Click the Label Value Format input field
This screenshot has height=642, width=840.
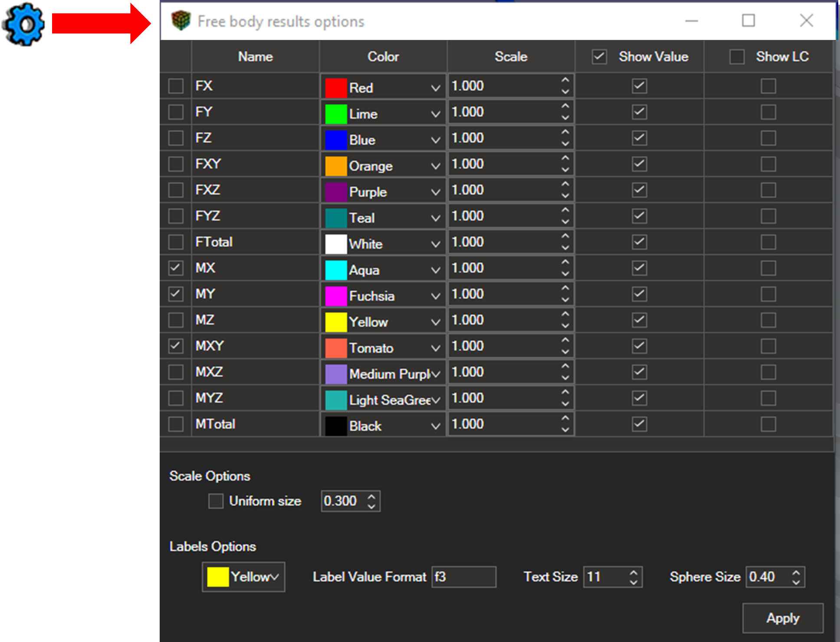coord(464,577)
